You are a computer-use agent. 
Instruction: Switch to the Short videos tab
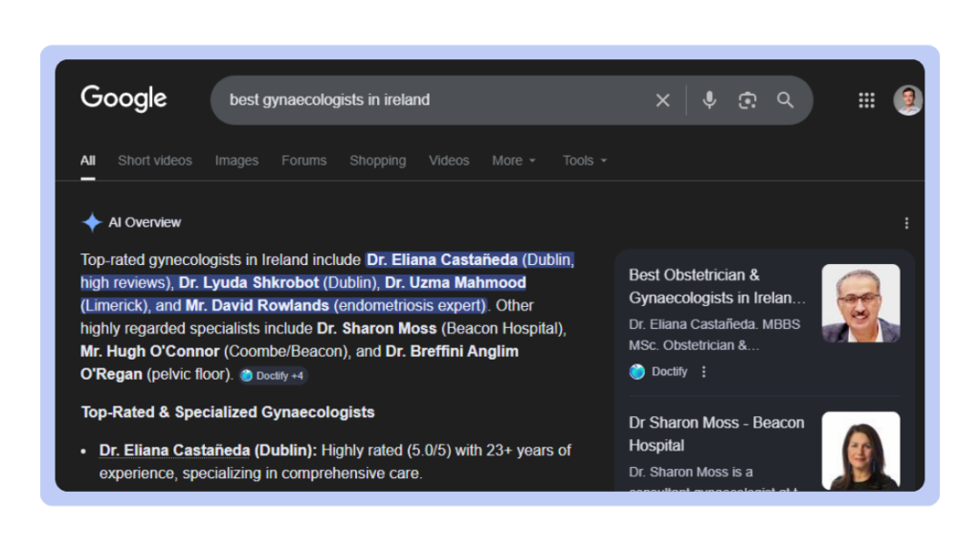click(x=154, y=161)
